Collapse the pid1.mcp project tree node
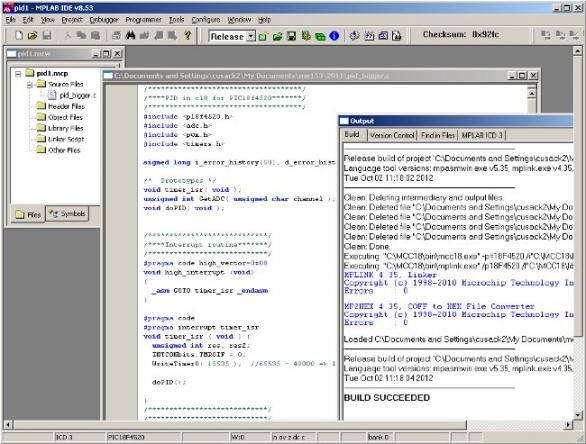 coord(18,74)
